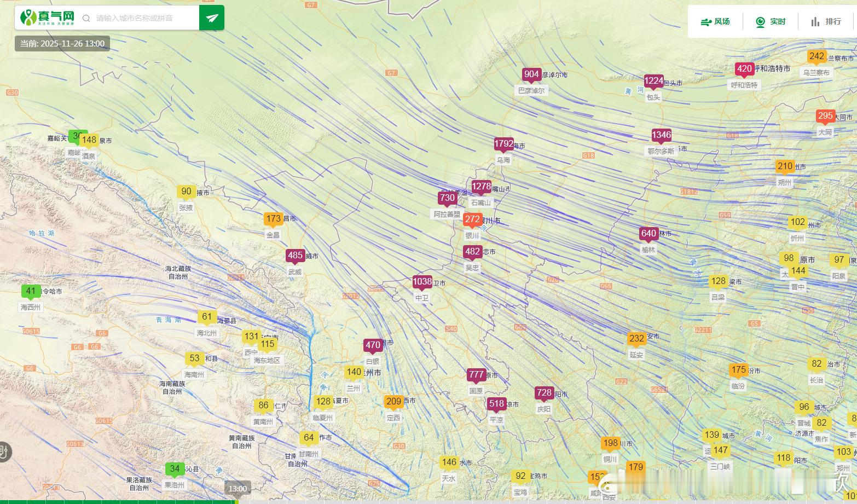Select the 海西州 marker showing 41

tap(31, 292)
